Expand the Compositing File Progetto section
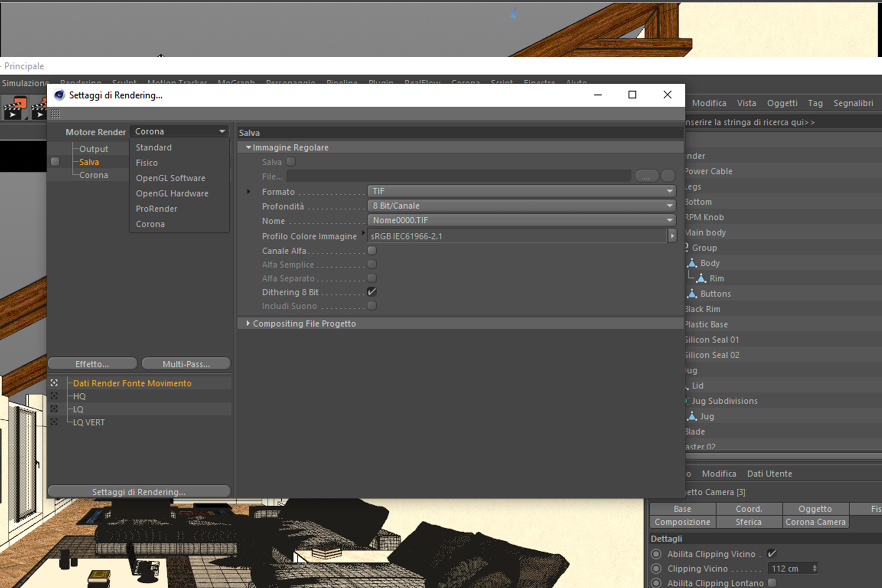 pos(248,323)
